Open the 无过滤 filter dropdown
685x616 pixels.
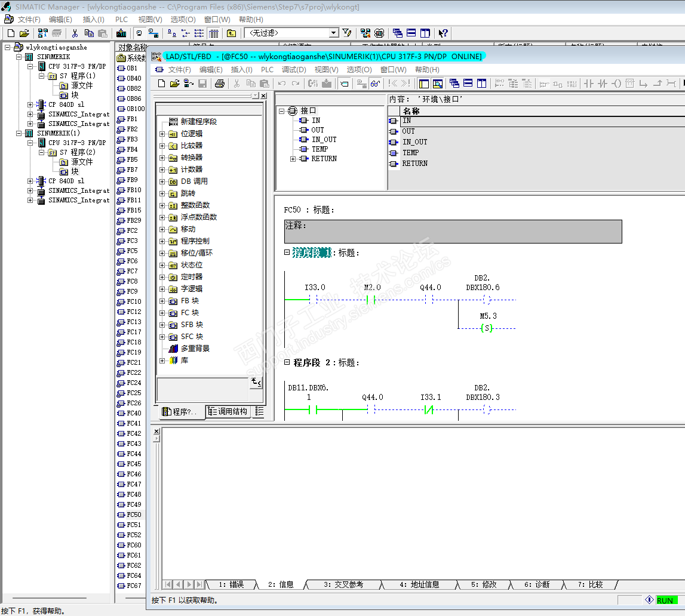334,33
